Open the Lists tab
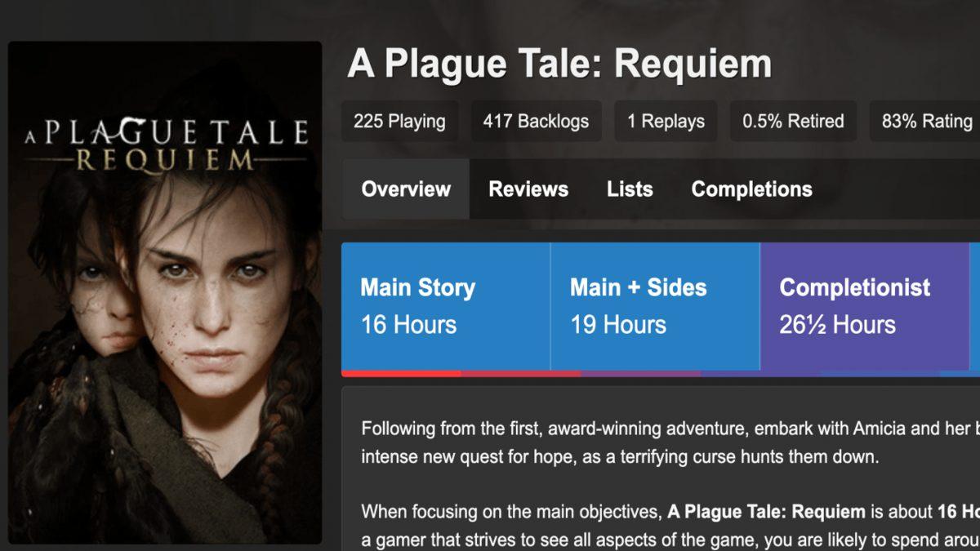This screenshot has width=980, height=551. (630, 189)
